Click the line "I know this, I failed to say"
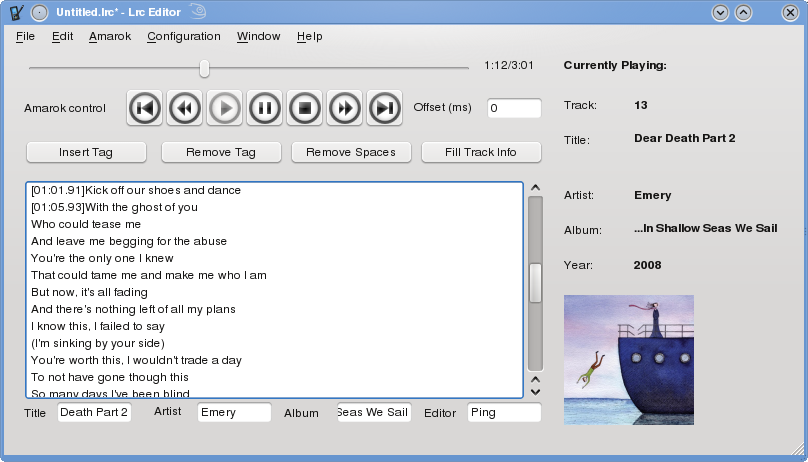This screenshot has height=462, width=808. click(98, 326)
